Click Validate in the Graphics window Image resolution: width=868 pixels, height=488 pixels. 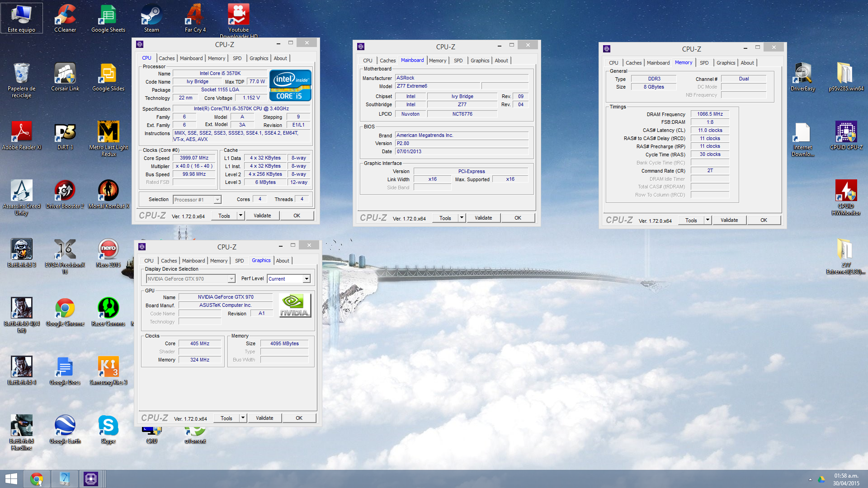(264, 418)
